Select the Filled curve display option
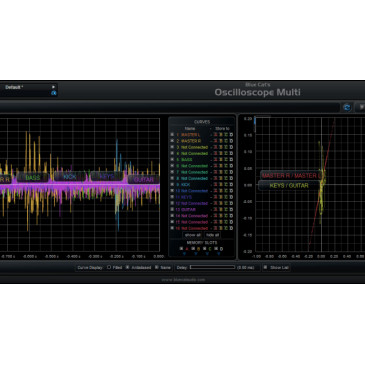The image size is (365, 365). 109,267
